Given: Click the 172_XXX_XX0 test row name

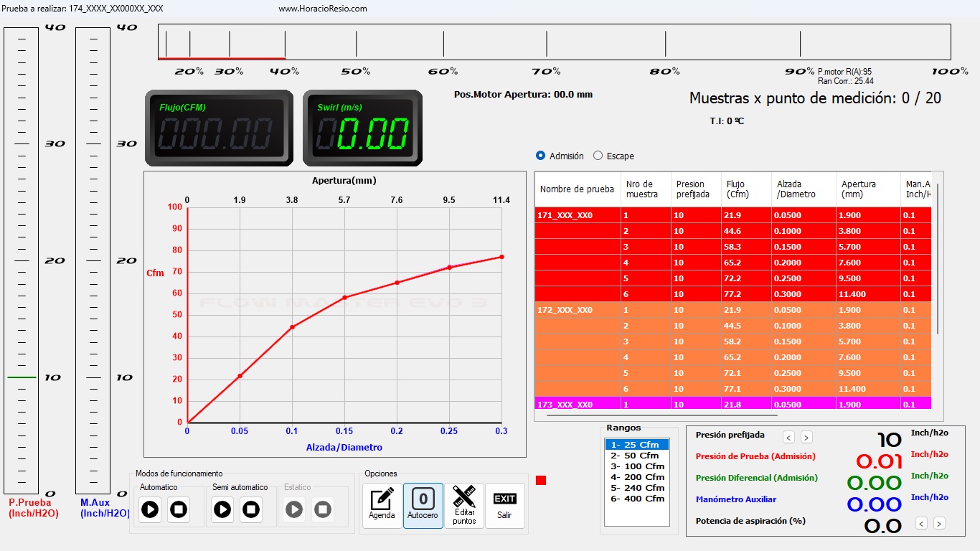Looking at the screenshot, I should pos(565,310).
